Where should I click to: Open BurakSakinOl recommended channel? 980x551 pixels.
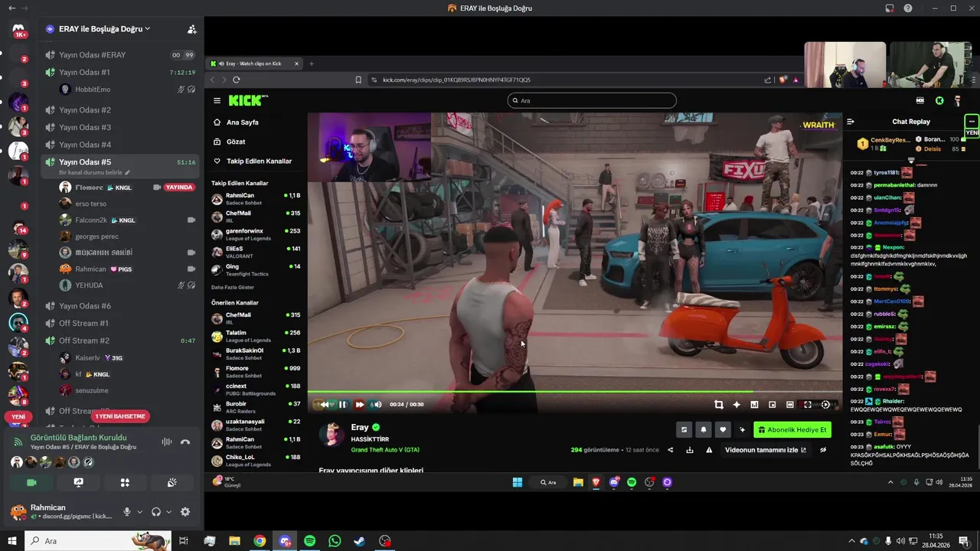[256, 354]
